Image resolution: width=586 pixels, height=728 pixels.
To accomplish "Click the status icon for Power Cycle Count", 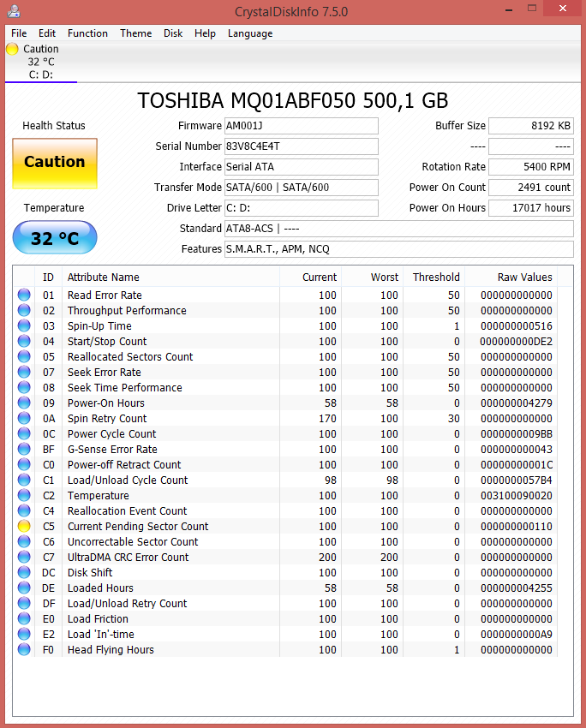I will (x=24, y=433).
